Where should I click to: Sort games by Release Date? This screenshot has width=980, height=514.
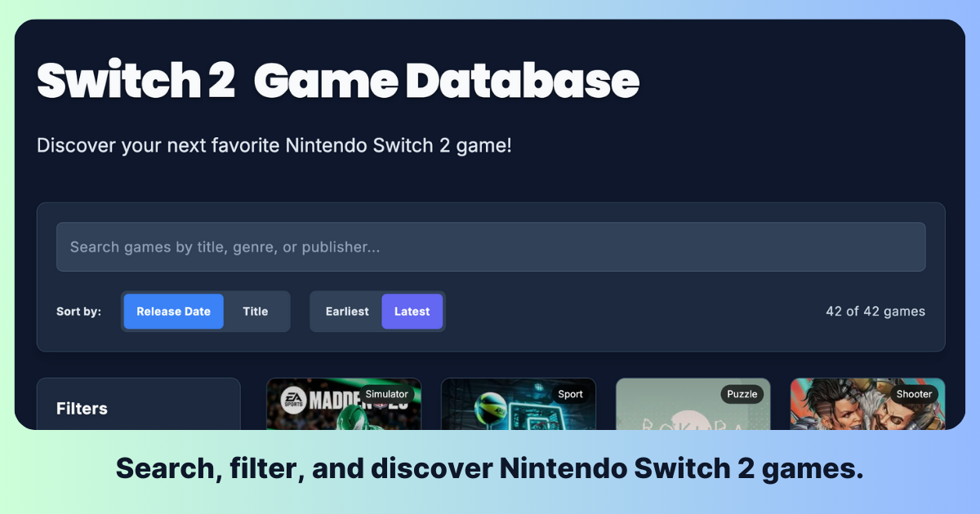(173, 312)
